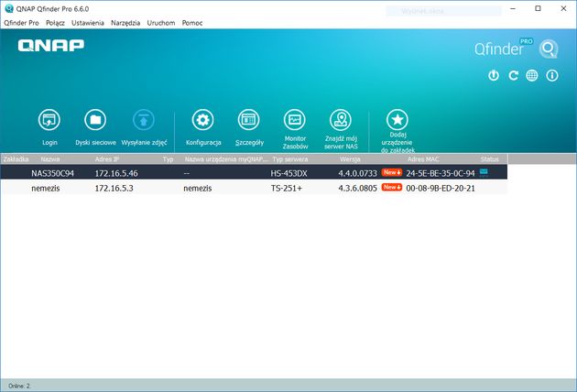
Task: Sort by Zakładka column header
Action: [16, 159]
